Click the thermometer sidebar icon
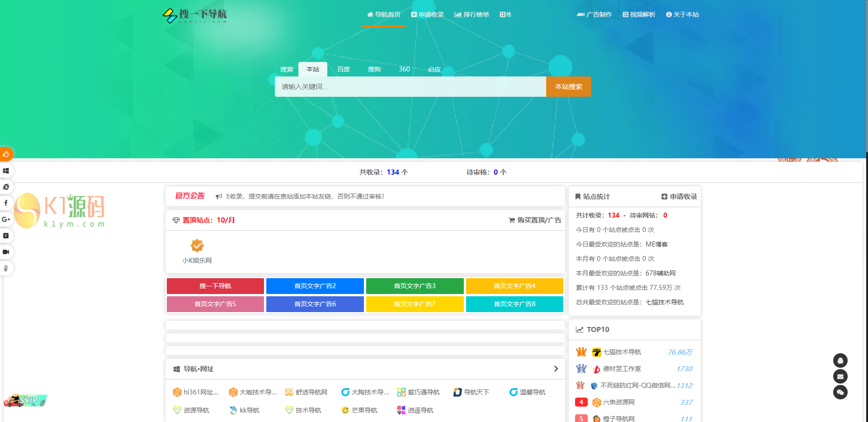Image resolution: width=868 pixels, height=422 pixels. click(x=6, y=268)
